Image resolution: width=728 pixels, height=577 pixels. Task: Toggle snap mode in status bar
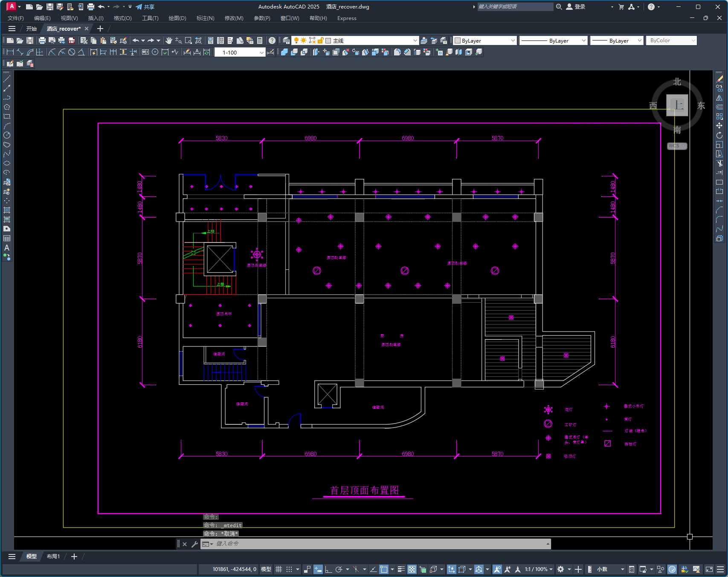click(289, 569)
